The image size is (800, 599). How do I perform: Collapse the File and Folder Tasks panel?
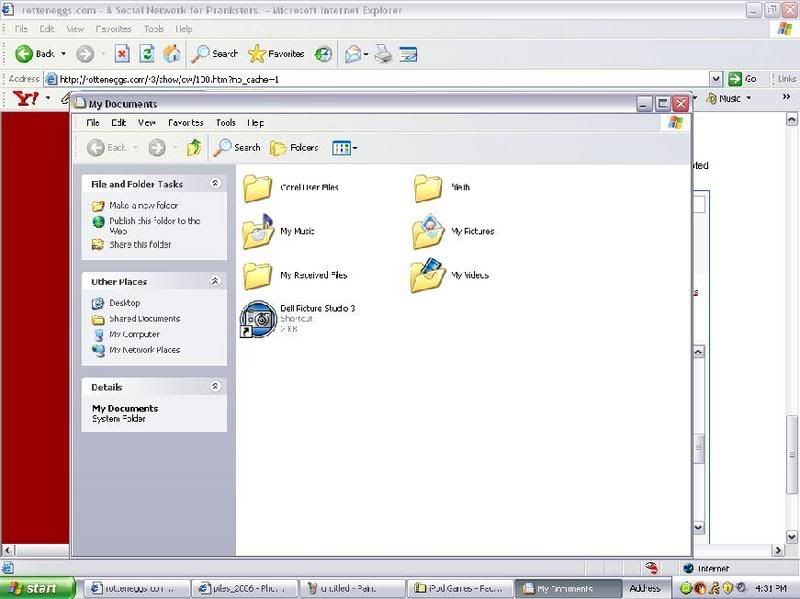(215, 183)
